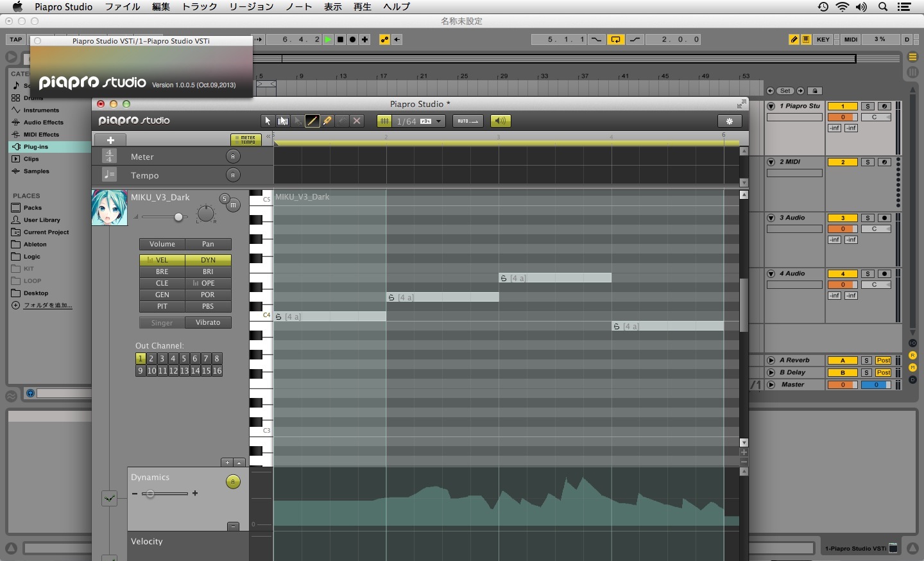Toggle the grid snap button

click(384, 121)
